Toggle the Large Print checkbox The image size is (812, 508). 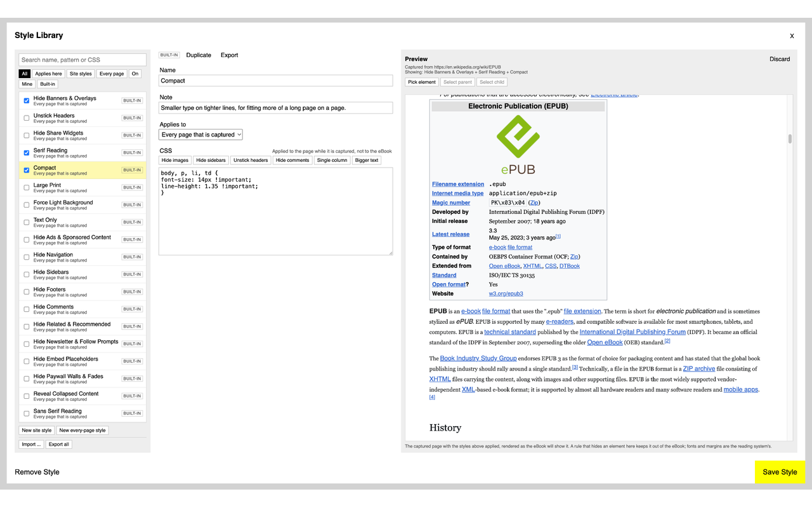[26, 187]
